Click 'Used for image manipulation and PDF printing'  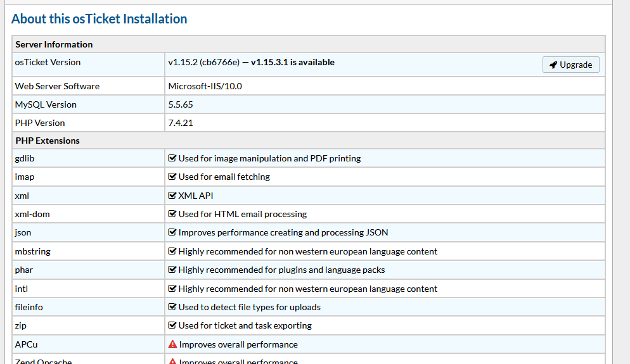tap(269, 158)
